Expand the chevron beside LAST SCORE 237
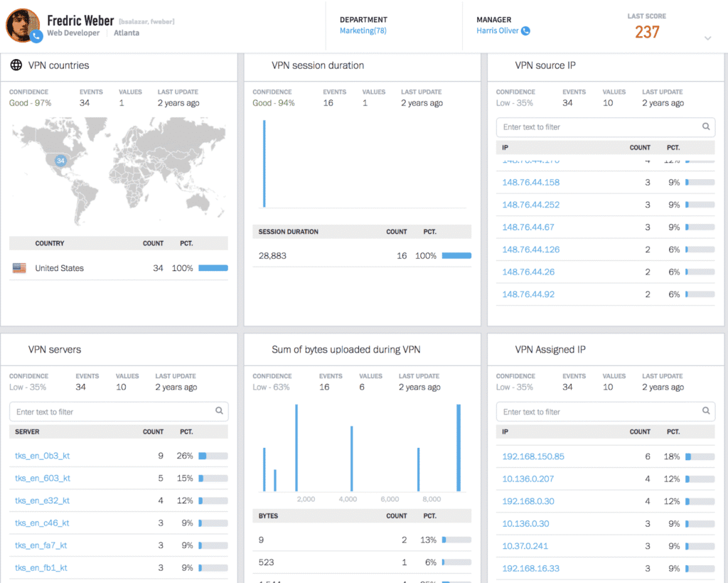Viewport: 728px width, 583px height. click(x=707, y=39)
